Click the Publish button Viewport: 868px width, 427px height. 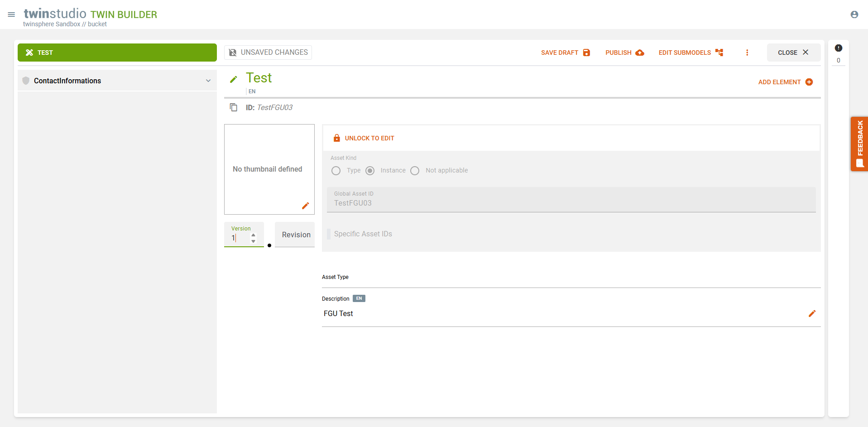(x=624, y=53)
